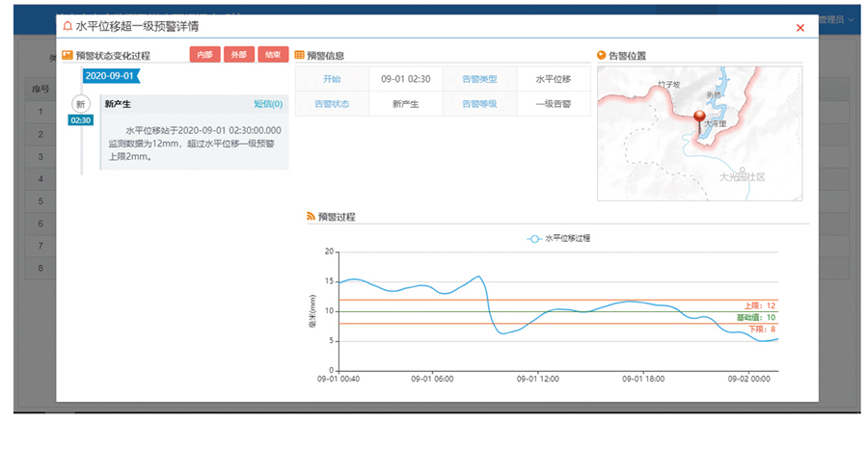Click the 大光园社区 label on map
The height and width of the screenshot is (449, 868).
click(x=742, y=177)
